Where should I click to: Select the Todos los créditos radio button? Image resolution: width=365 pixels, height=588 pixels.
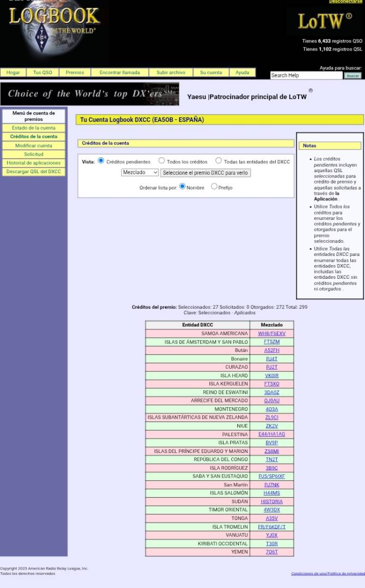162,161
